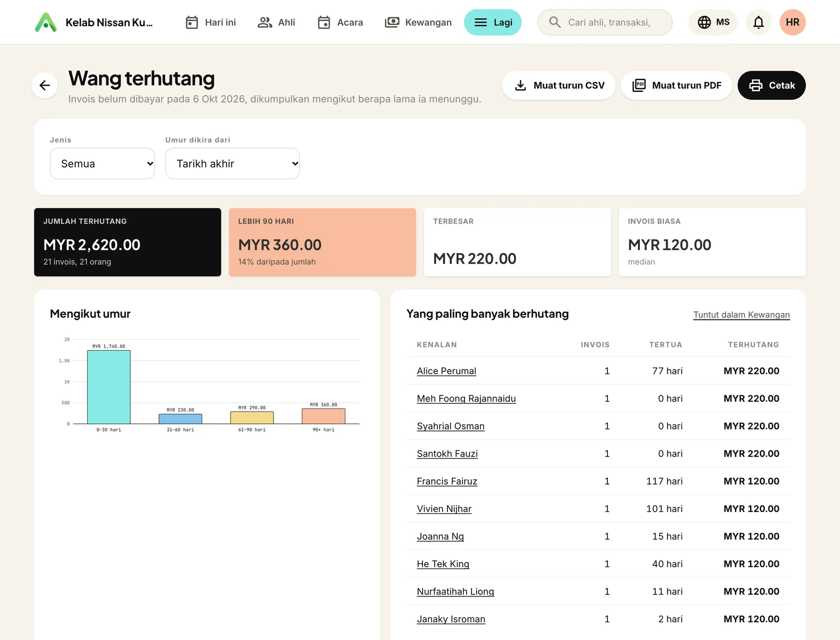Screen dimensions: 840x640
Task: Click the green Kelab Nissan logo
Action: [46, 22]
